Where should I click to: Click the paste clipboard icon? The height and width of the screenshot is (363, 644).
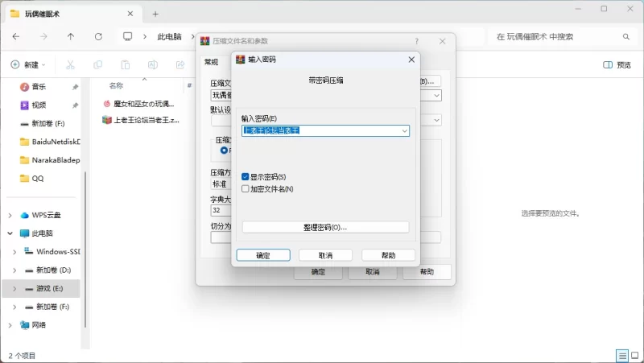(x=126, y=64)
